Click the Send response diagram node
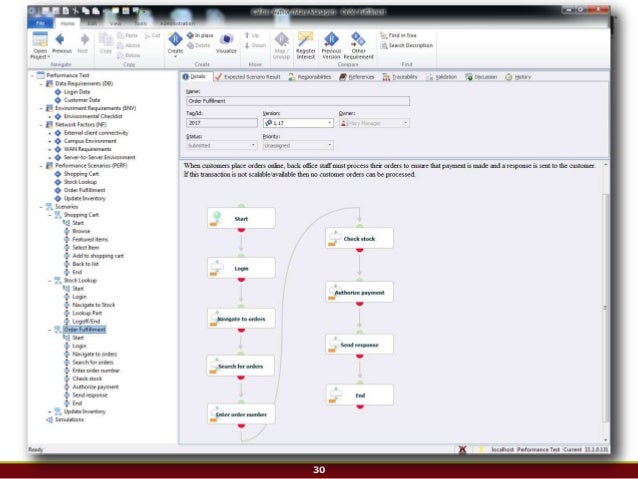 pyautogui.click(x=359, y=344)
